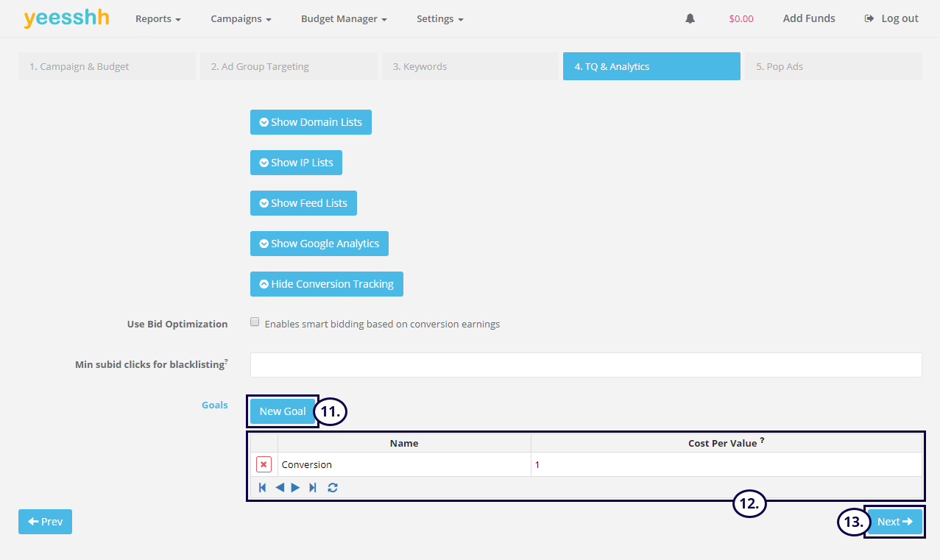The height and width of the screenshot is (560, 940).
Task: Focus the Min subid clicks input field
Action: click(586, 365)
